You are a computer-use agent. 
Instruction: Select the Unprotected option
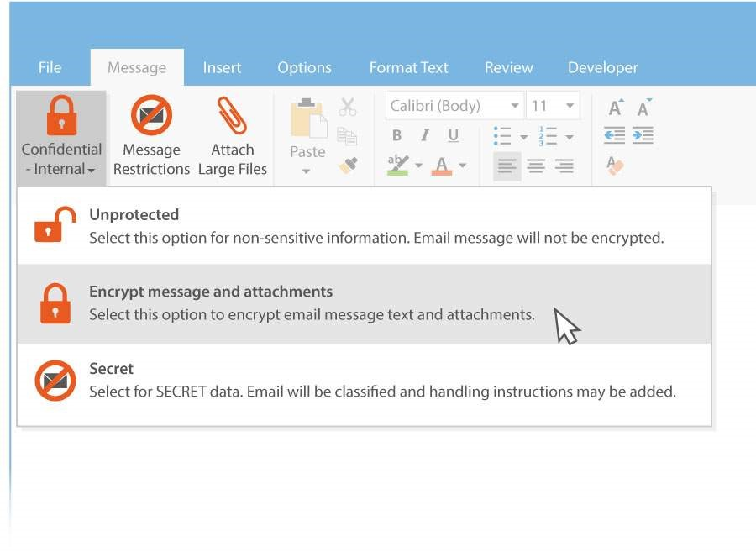364,226
